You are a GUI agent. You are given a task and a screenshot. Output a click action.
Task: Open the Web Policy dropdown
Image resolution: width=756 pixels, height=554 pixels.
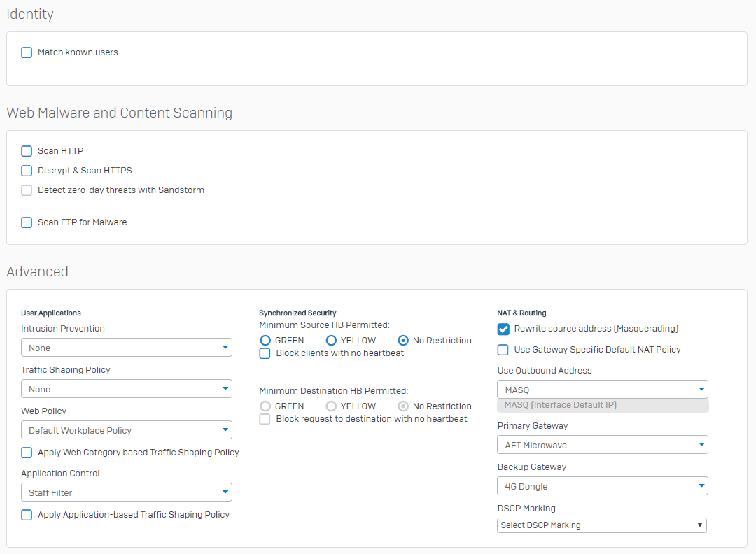[126, 430]
